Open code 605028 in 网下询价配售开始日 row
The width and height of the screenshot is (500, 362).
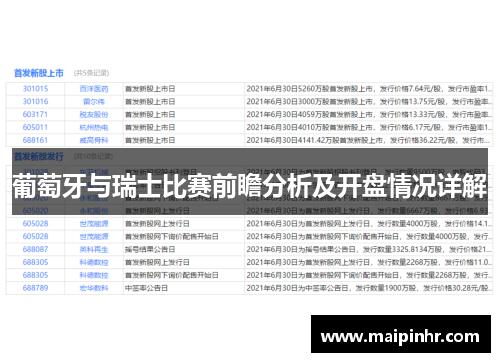point(35,236)
